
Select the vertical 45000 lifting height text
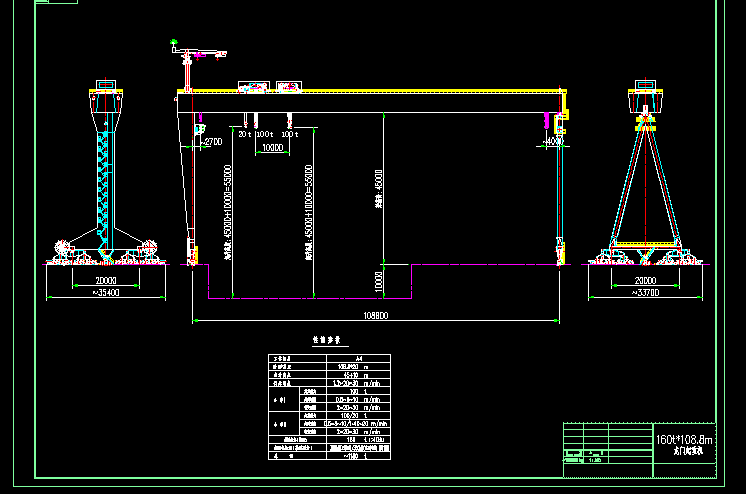[379, 189]
